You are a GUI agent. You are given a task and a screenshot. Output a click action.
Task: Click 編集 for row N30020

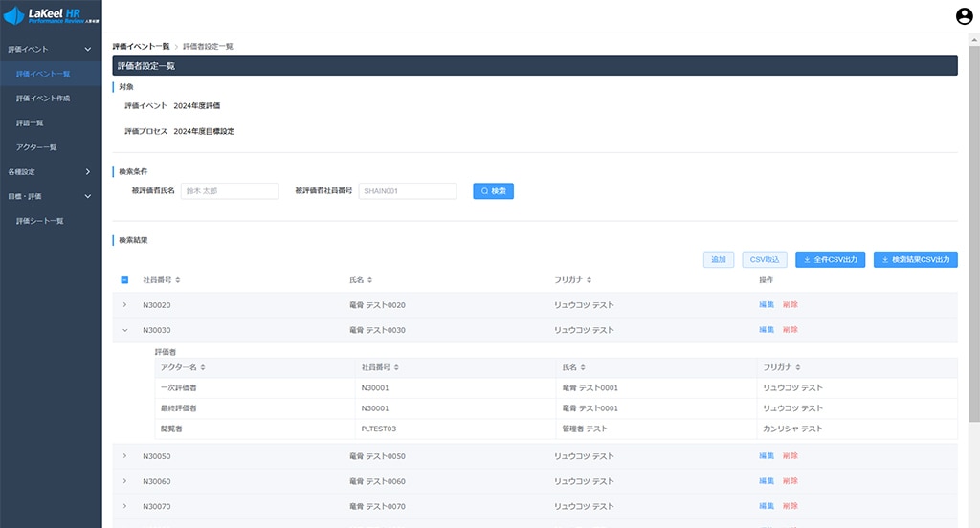767,305
